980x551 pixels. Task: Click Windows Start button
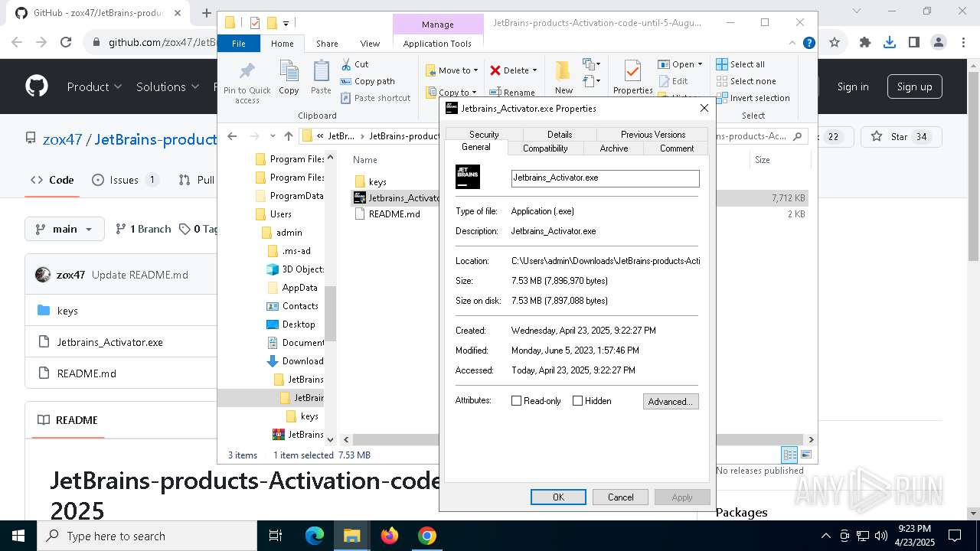[x=18, y=536]
